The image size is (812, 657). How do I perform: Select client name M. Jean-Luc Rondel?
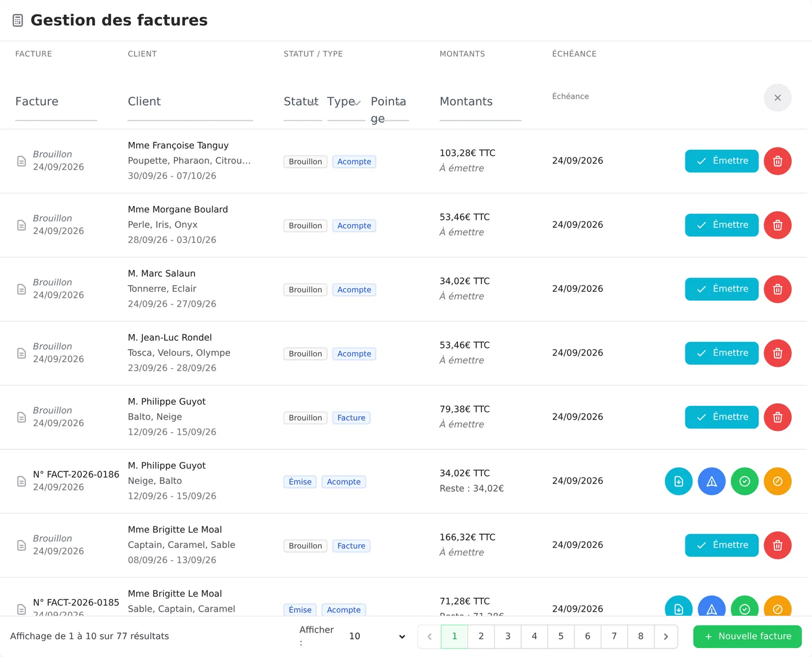[170, 338]
